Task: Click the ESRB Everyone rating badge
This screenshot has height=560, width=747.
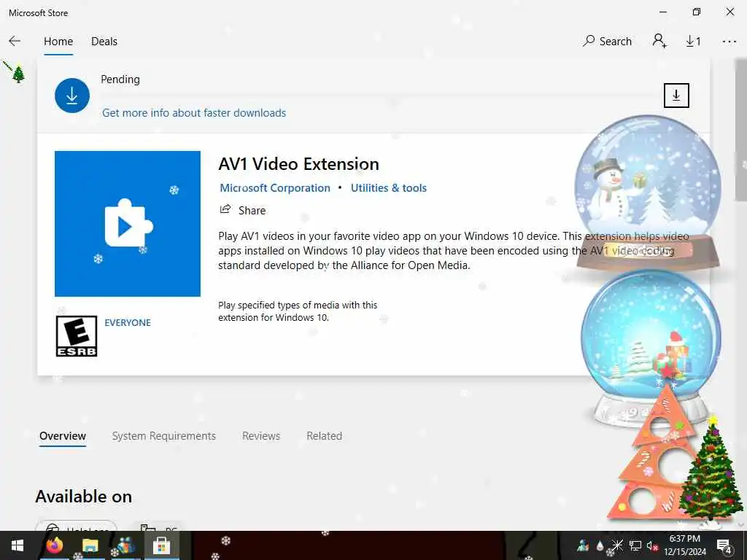Action: tap(76, 336)
